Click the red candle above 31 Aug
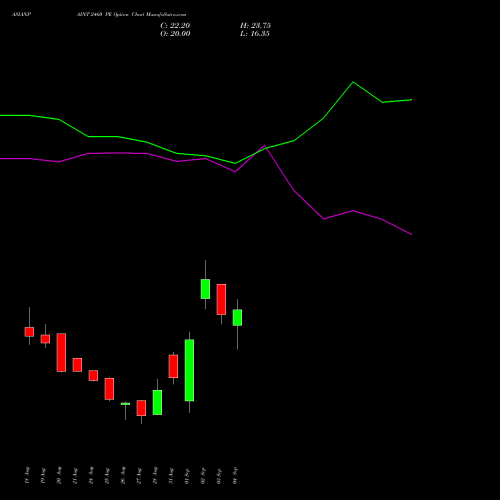This screenshot has width=500, height=500. [173, 366]
